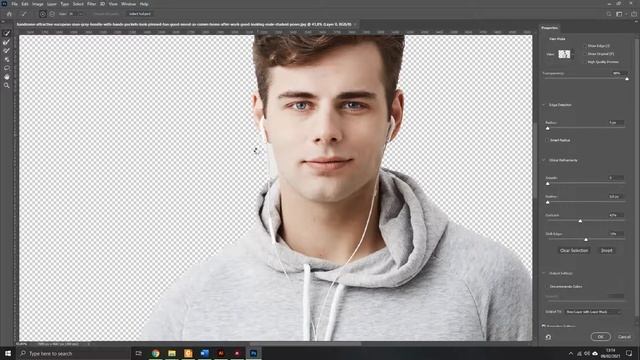
Task: Click the Contrast slider handle
Action: 580,221
